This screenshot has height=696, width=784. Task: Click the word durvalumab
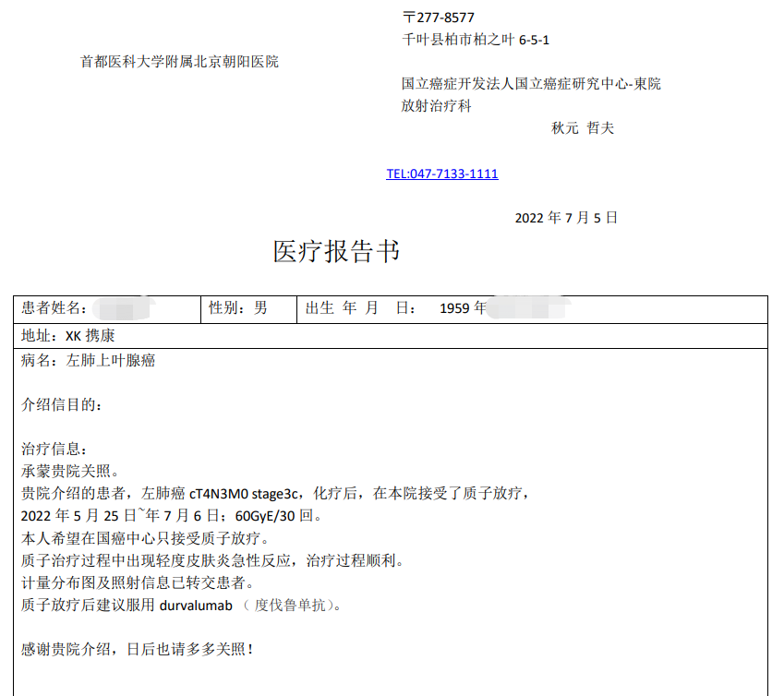[x=196, y=606]
